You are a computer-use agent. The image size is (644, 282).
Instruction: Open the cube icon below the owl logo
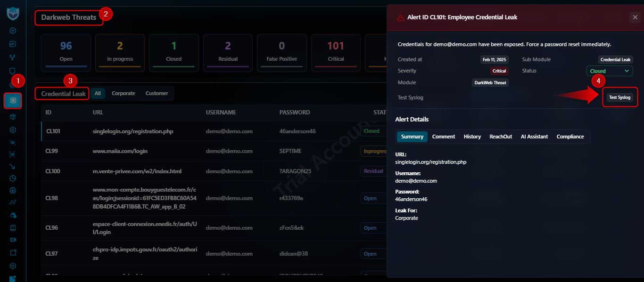pyautogui.click(x=13, y=31)
